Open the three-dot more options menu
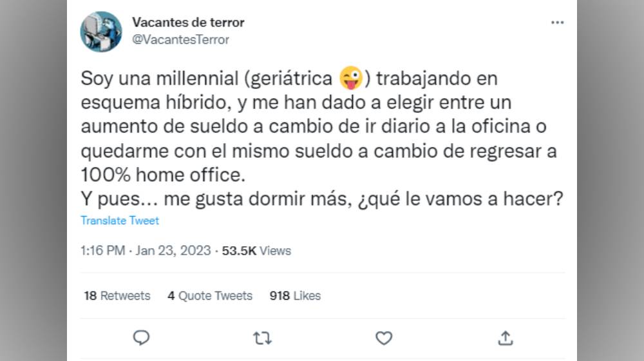This screenshot has width=644, height=361. 557,23
